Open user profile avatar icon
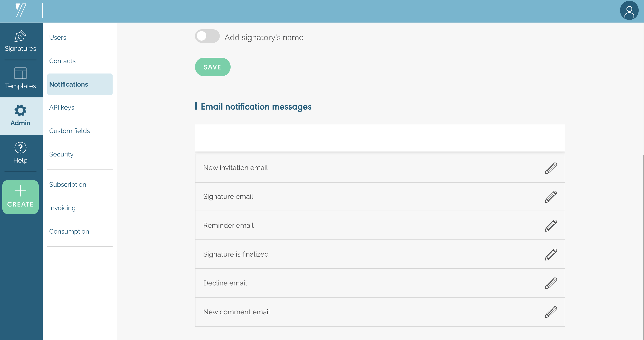Screen dimensions: 644x340 (x=629, y=11)
